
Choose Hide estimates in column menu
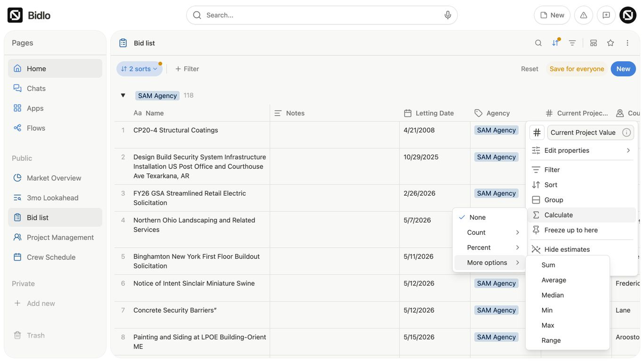[581, 249]
